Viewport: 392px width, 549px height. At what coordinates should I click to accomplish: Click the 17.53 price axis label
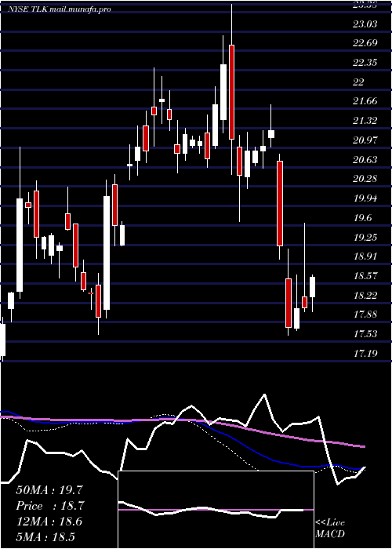(x=365, y=334)
